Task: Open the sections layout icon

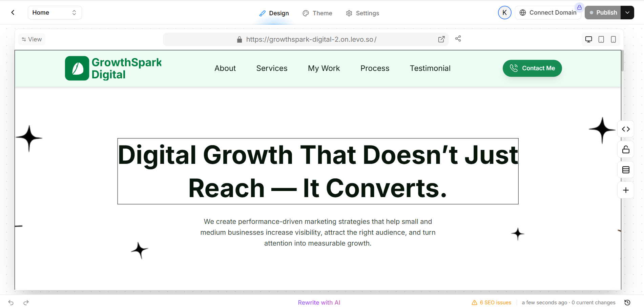Action: coord(626,170)
